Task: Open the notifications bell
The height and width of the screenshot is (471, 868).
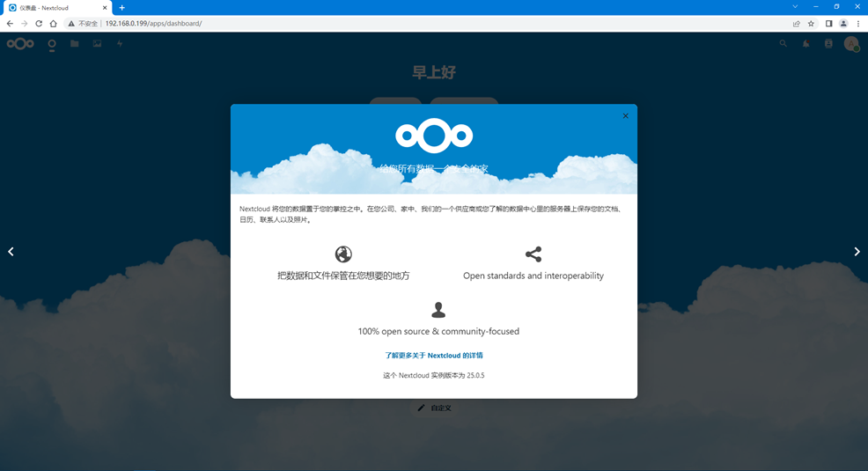Action: coord(806,44)
